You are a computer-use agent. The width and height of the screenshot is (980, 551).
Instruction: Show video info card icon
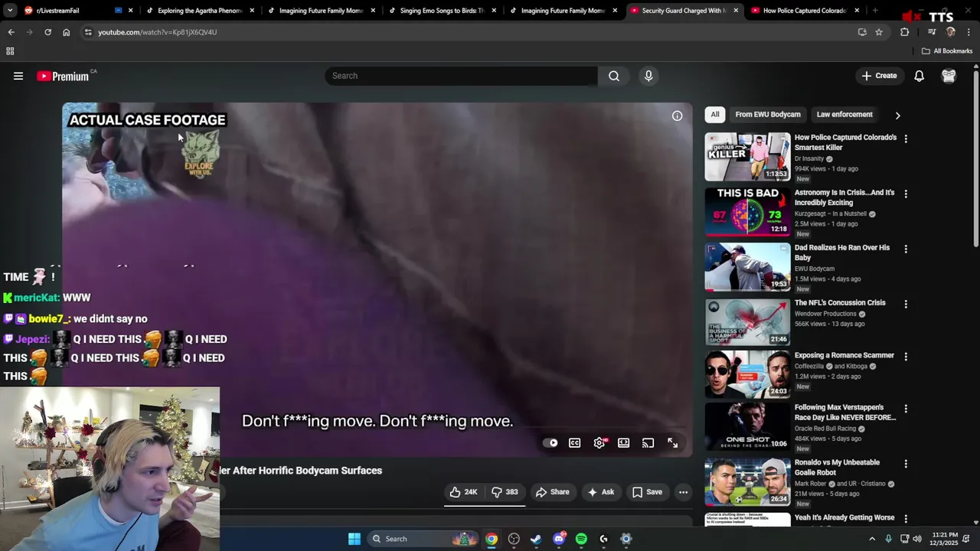(x=677, y=116)
